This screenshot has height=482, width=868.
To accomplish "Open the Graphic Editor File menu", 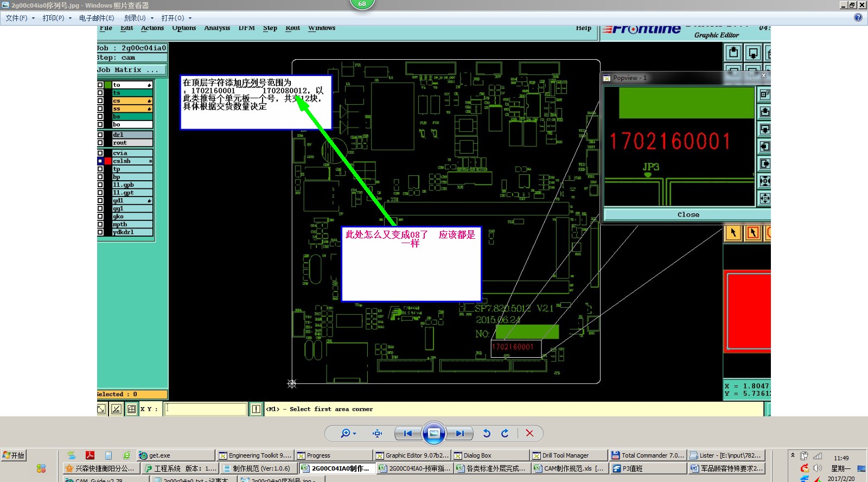I will 106,28.
